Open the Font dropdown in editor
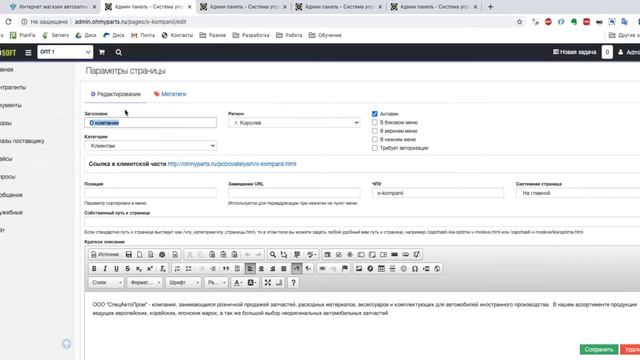 (x=183, y=282)
